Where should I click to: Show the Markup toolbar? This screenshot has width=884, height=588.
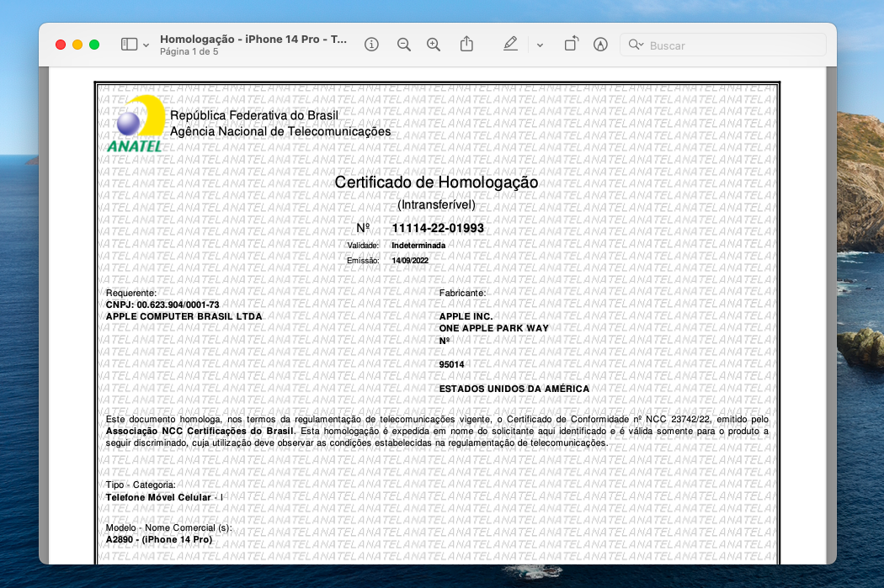tap(600, 45)
